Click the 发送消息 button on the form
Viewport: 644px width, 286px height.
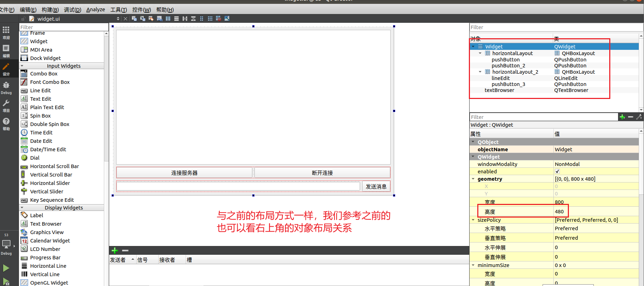[x=376, y=186]
